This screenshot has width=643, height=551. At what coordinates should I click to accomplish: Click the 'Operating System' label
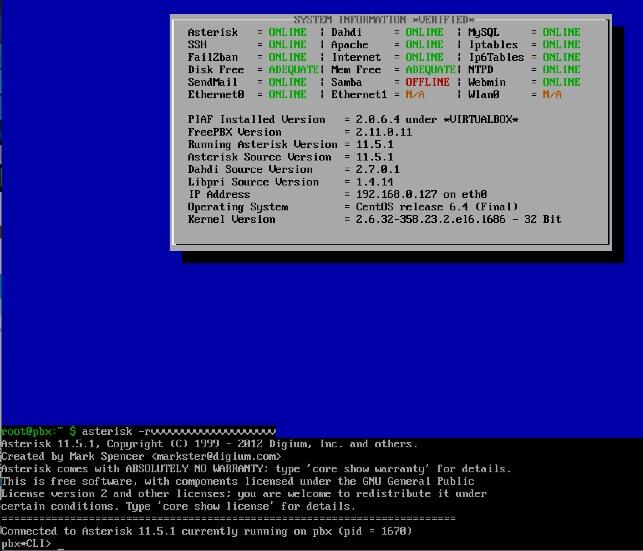click(x=237, y=207)
